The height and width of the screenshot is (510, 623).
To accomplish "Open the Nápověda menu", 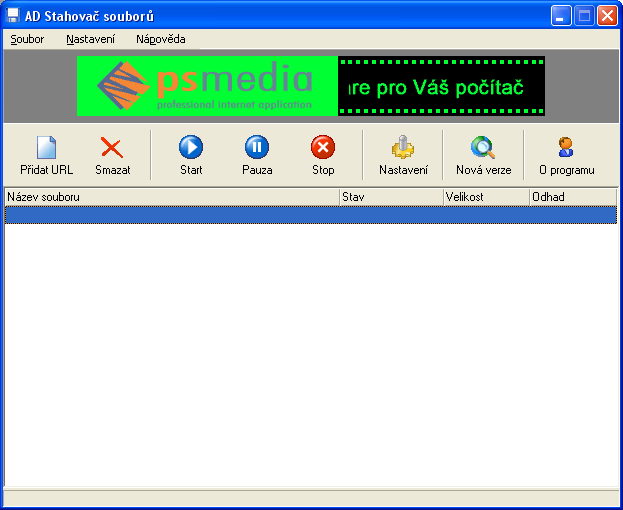I will tap(161, 39).
